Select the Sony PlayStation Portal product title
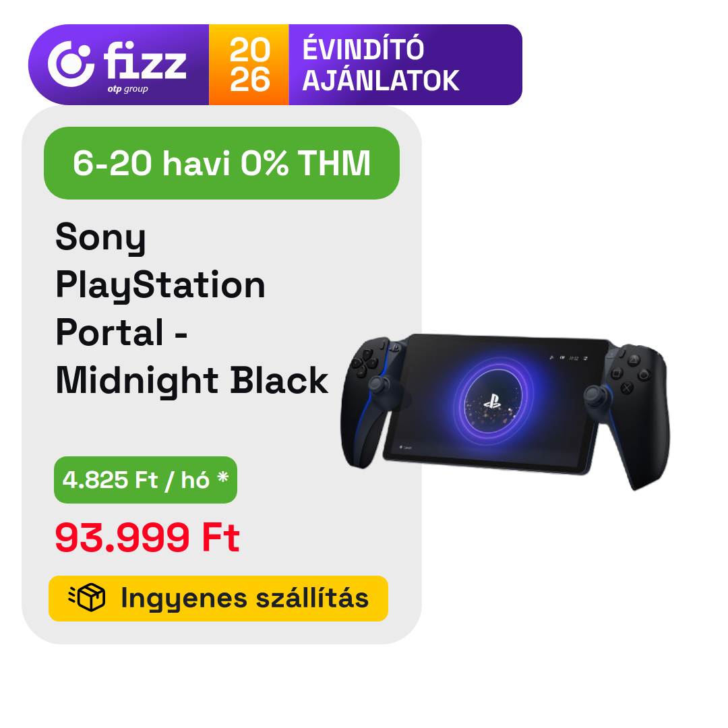The height and width of the screenshot is (728, 728). point(191,309)
